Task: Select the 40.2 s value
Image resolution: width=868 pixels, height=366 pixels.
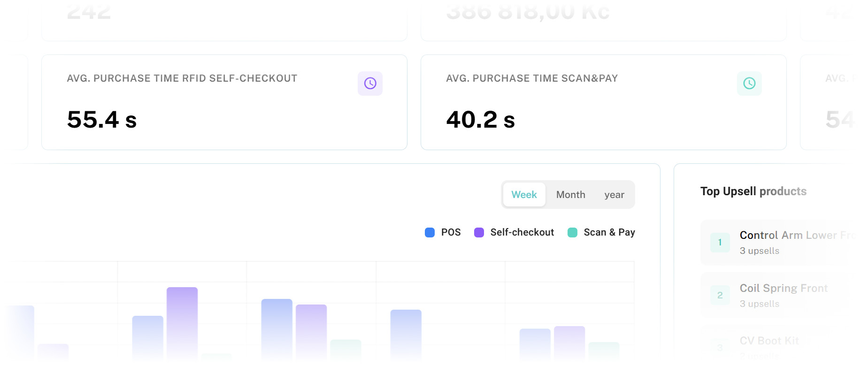Action: click(481, 120)
